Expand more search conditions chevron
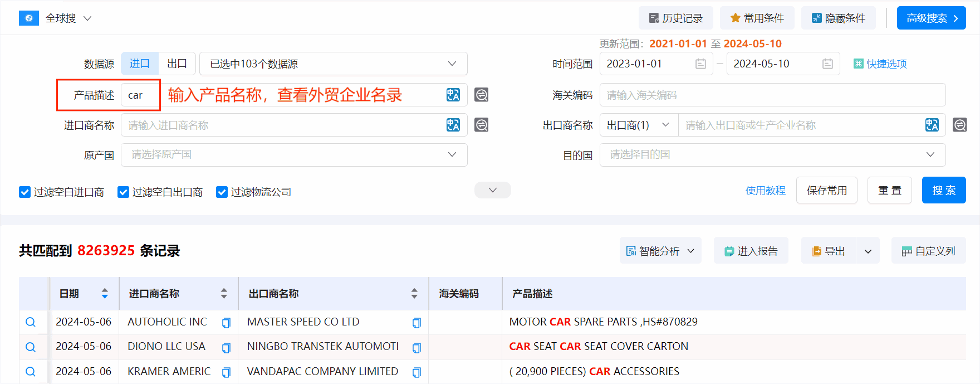Image resolution: width=980 pixels, height=384 pixels. click(492, 190)
